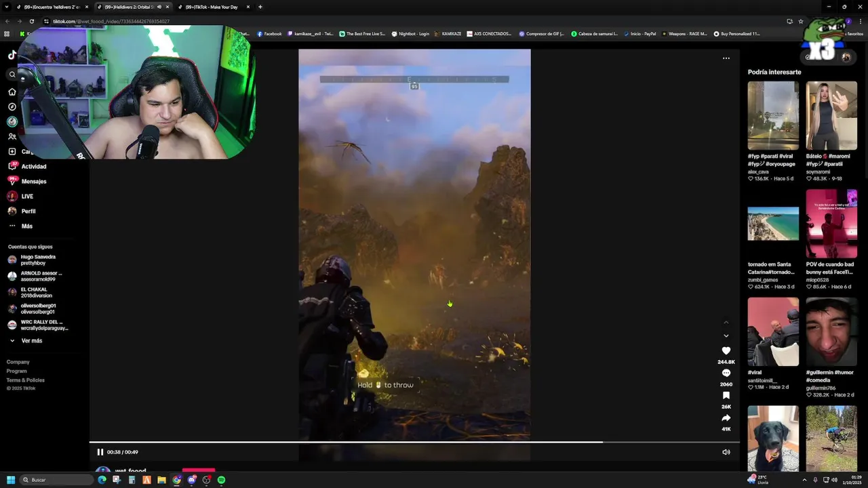Reload the page
This screenshot has width=868, height=488.
tap(31, 21)
